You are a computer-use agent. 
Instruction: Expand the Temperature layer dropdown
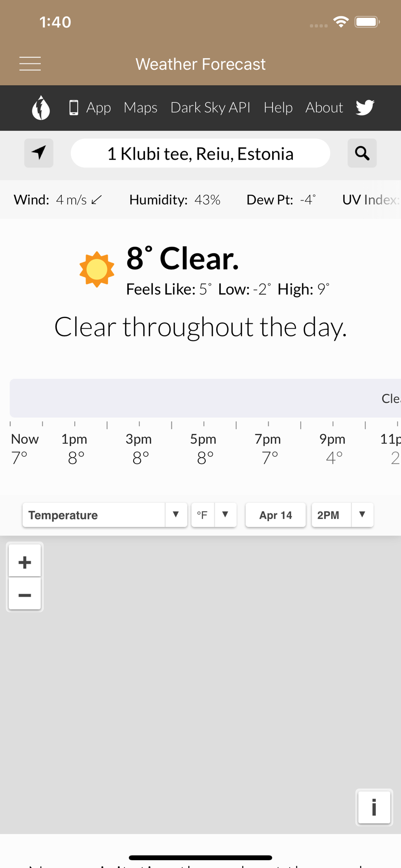coord(176,515)
